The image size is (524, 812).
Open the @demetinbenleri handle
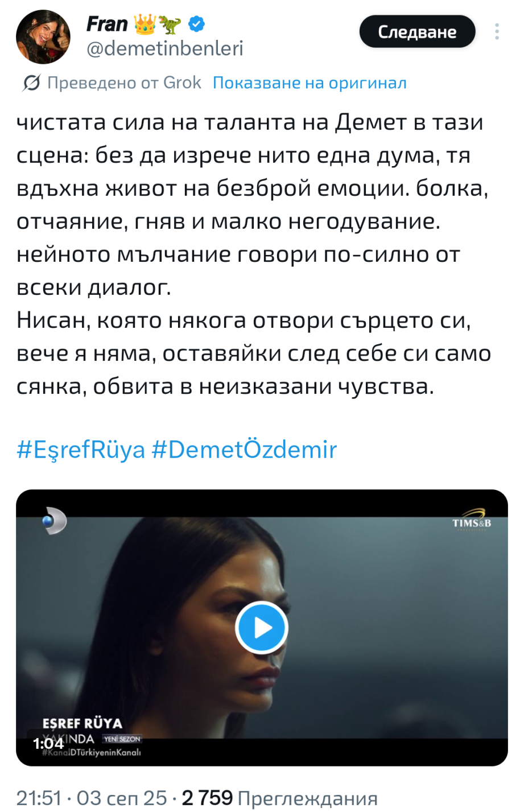coord(164,48)
